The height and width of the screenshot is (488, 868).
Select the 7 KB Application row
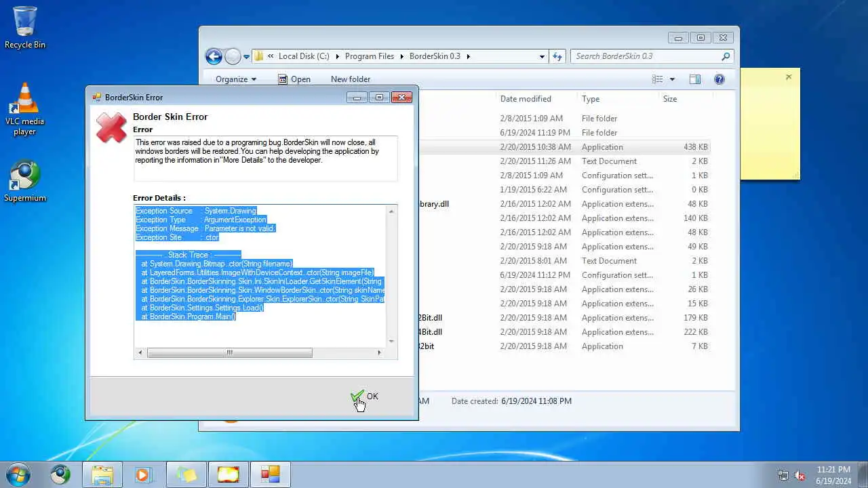tap(565, 346)
